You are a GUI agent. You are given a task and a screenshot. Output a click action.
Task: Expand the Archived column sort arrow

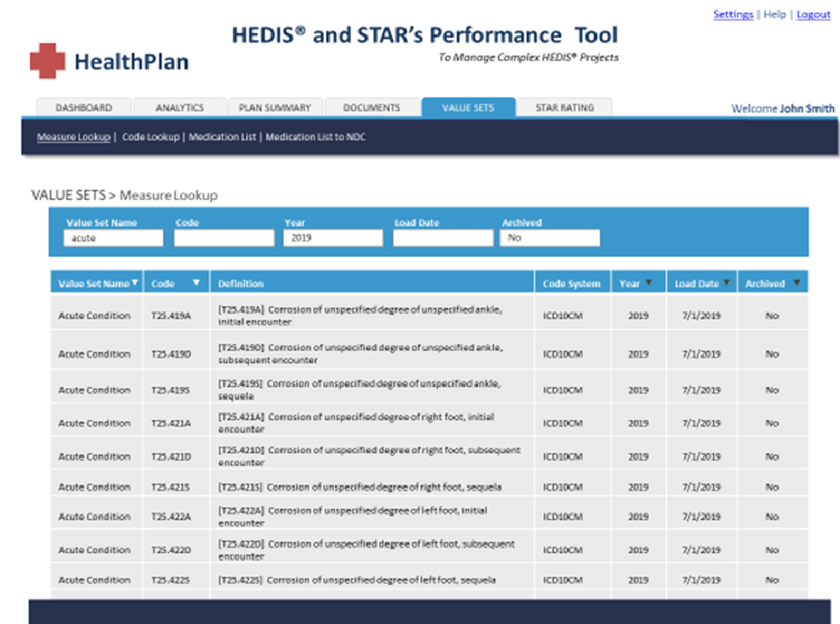click(x=796, y=283)
